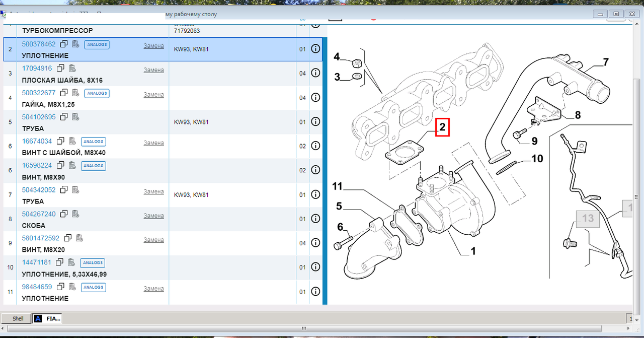Open info icon for ГАЙКА, M8X1,25 row
This screenshot has width=644, height=338.
[315, 97]
